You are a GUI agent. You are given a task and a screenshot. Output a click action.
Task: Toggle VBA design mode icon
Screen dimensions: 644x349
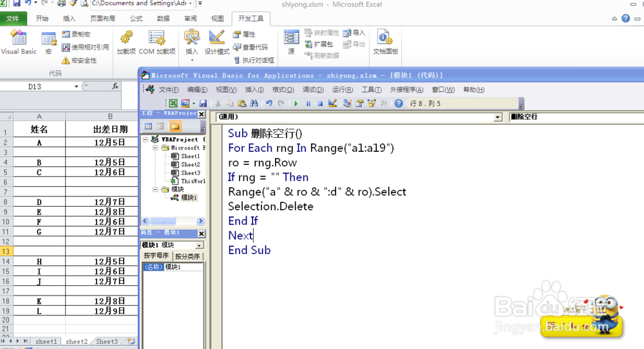pyautogui.click(x=332, y=104)
